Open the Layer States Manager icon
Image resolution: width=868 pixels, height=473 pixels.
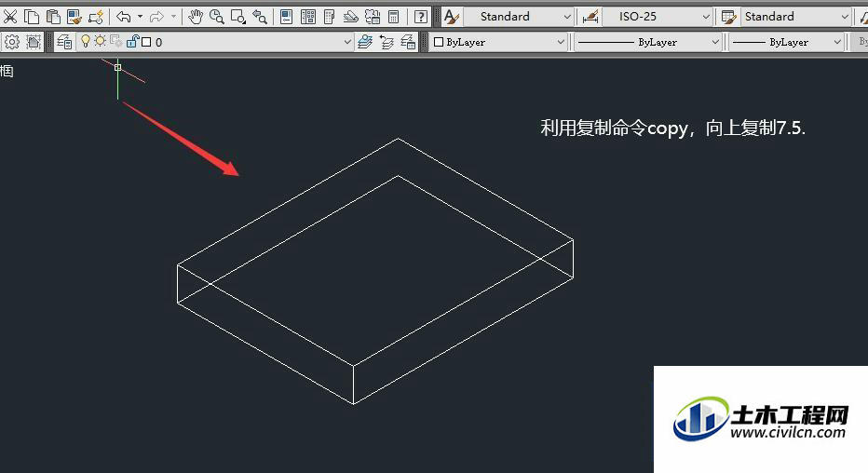point(408,42)
